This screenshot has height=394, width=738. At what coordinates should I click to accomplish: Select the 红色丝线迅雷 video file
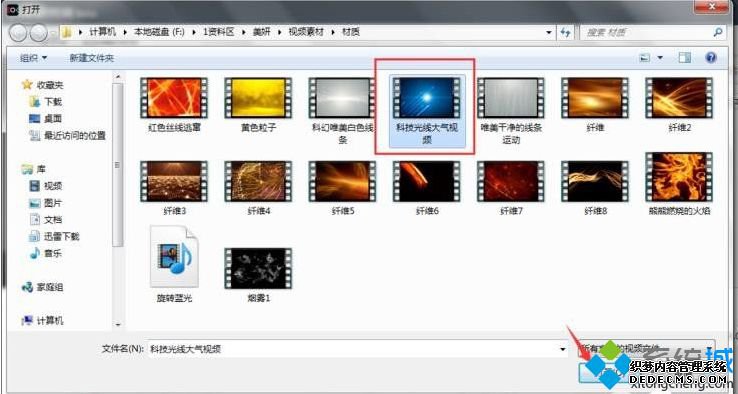174,105
